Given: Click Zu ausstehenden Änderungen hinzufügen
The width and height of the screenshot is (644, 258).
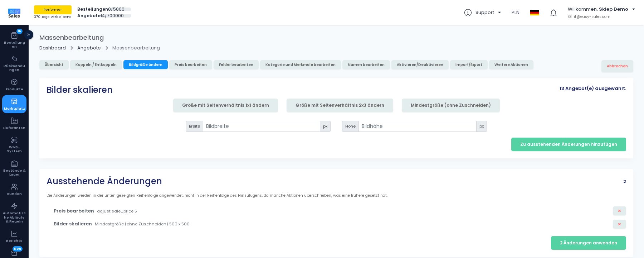Looking at the screenshot, I should click(x=569, y=144).
